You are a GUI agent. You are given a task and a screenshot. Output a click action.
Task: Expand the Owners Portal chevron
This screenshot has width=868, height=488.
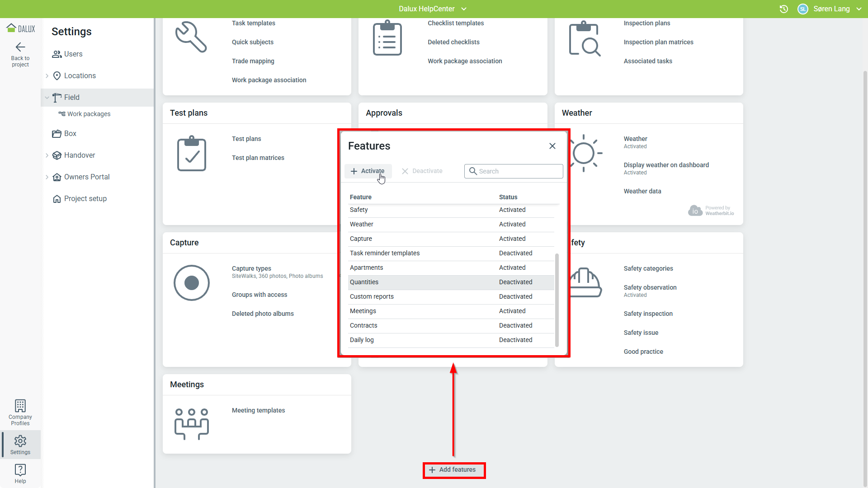(x=47, y=177)
